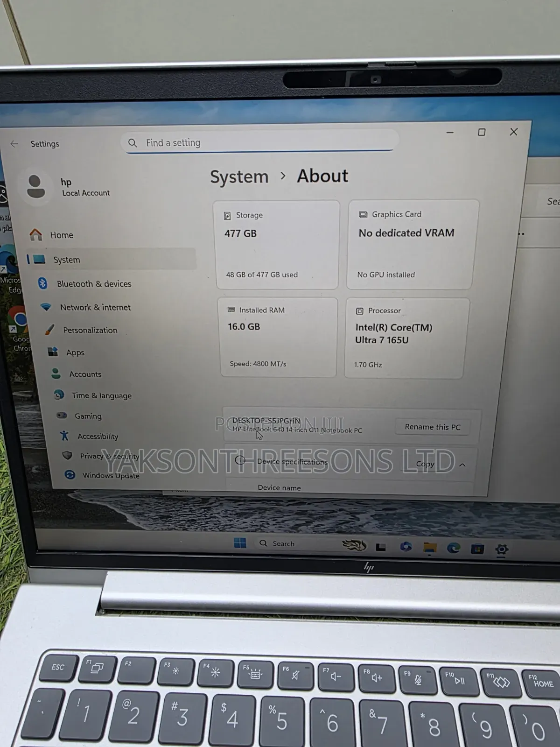Copy the device specifications
The width and height of the screenshot is (560, 747).
click(x=425, y=464)
